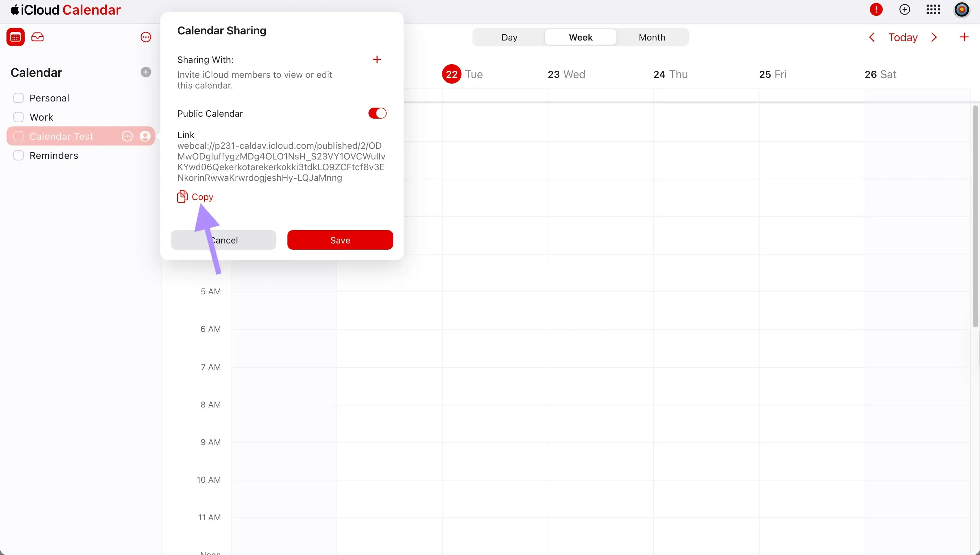Open the iCloud Calendar app icon in sidebar
Screen dimensions: 980x555
(x=16, y=37)
